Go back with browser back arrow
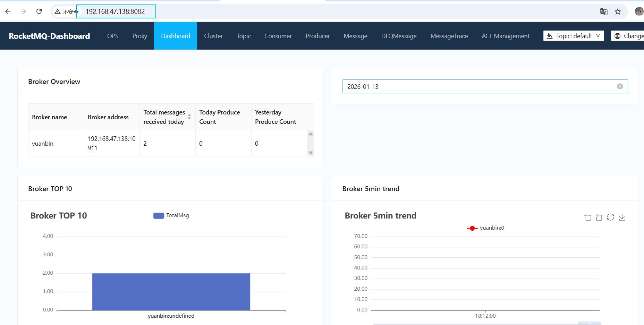 (x=8, y=11)
